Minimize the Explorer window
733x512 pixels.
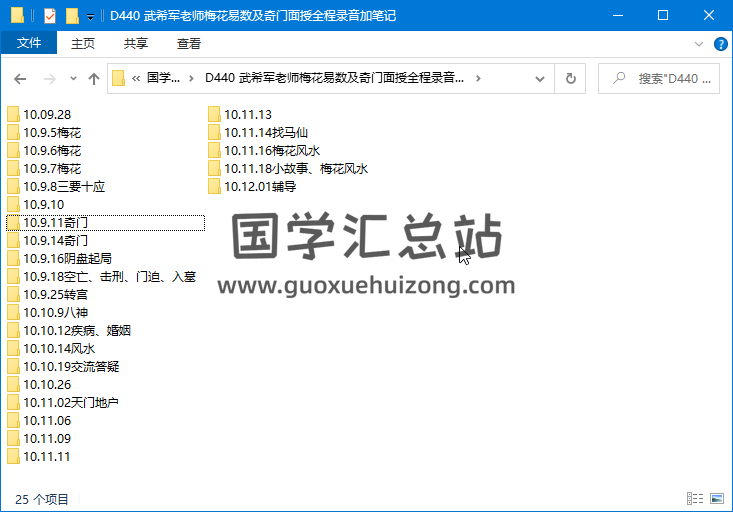tap(618, 15)
